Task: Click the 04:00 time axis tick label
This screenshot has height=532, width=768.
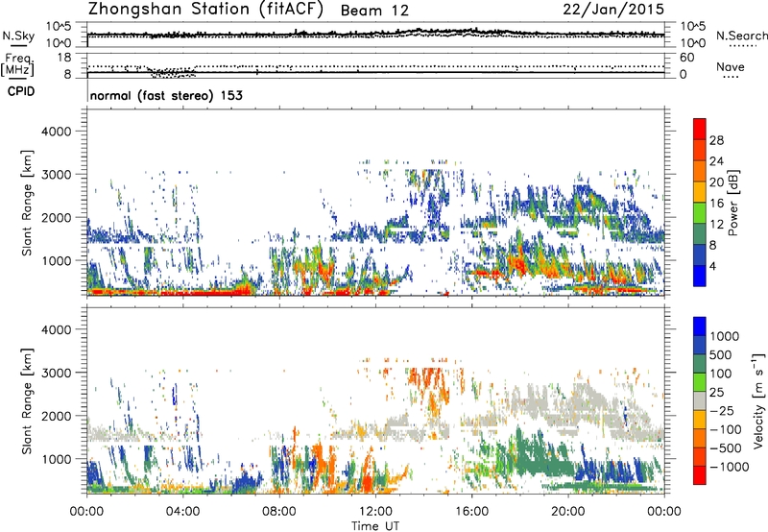Action: coord(182,512)
